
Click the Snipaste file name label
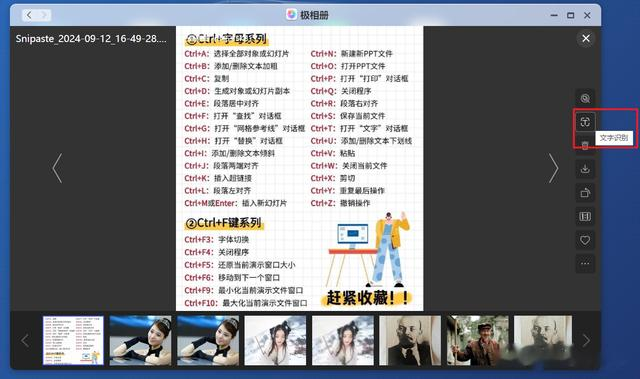point(91,39)
